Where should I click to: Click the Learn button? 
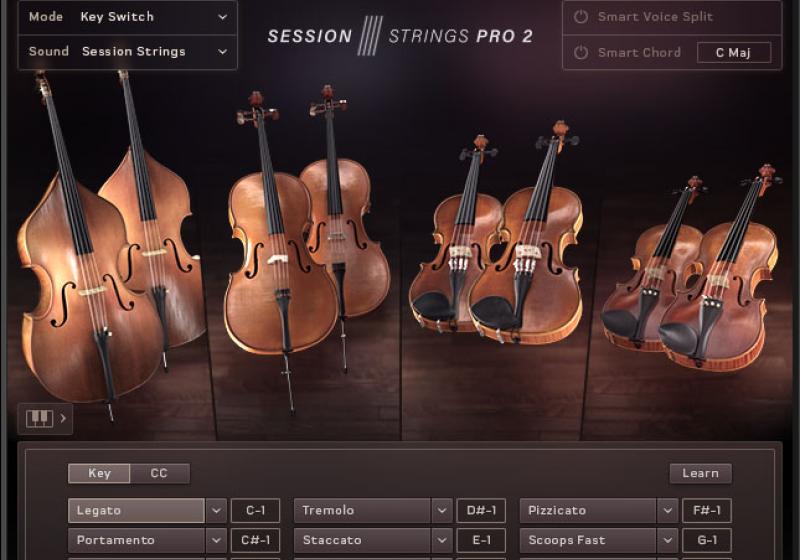point(700,473)
